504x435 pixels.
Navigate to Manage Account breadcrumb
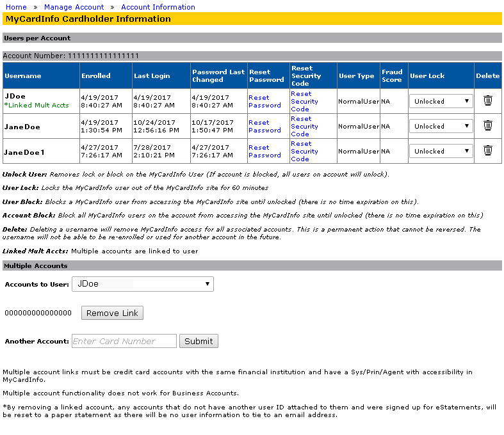pyautogui.click(x=74, y=7)
